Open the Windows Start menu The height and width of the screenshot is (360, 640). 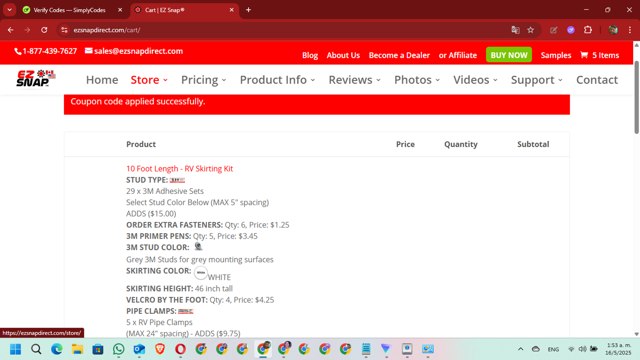[x=16, y=349]
